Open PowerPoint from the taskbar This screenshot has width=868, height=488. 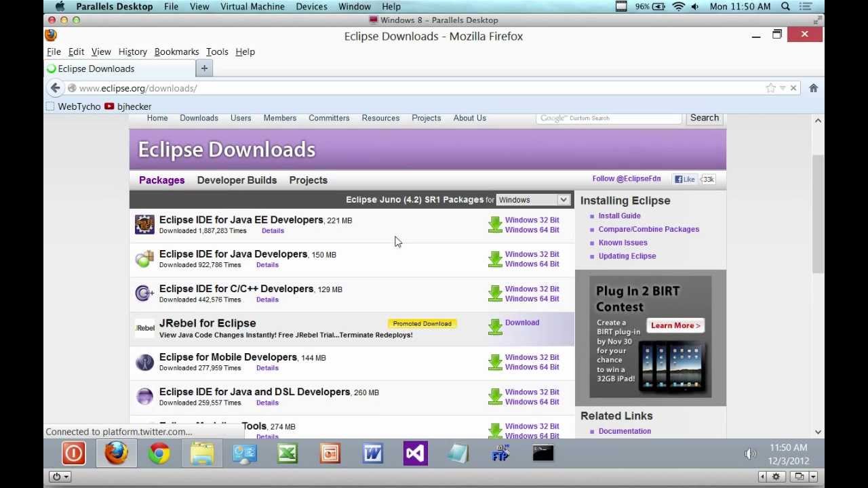tap(330, 453)
